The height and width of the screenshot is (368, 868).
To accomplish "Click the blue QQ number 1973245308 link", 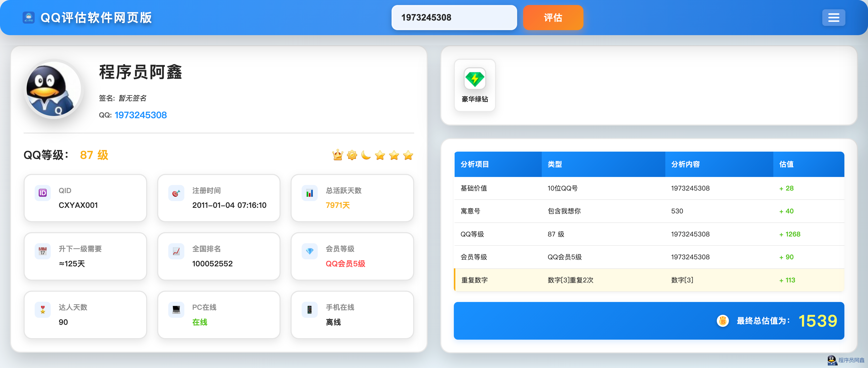I will point(140,115).
